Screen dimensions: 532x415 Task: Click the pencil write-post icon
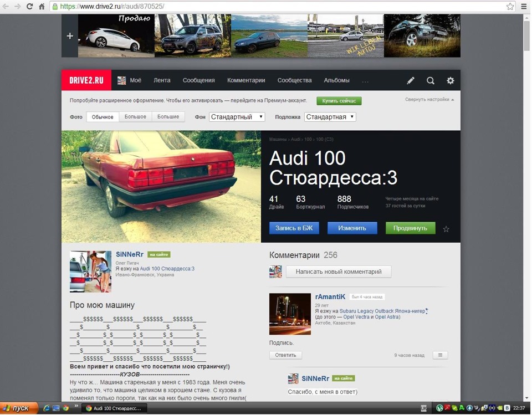coord(411,80)
